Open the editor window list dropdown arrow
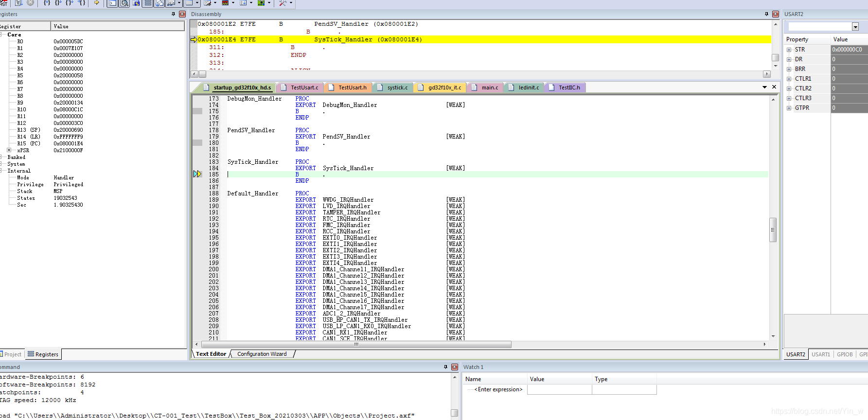The width and height of the screenshot is (868, 420). pos(764,87)
